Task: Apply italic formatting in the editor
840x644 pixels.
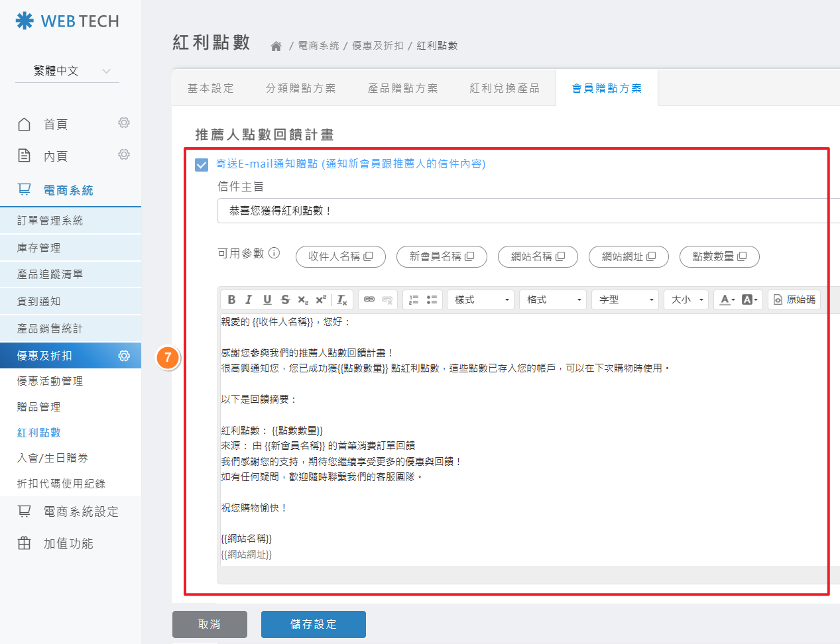Action: coord(249,299)
